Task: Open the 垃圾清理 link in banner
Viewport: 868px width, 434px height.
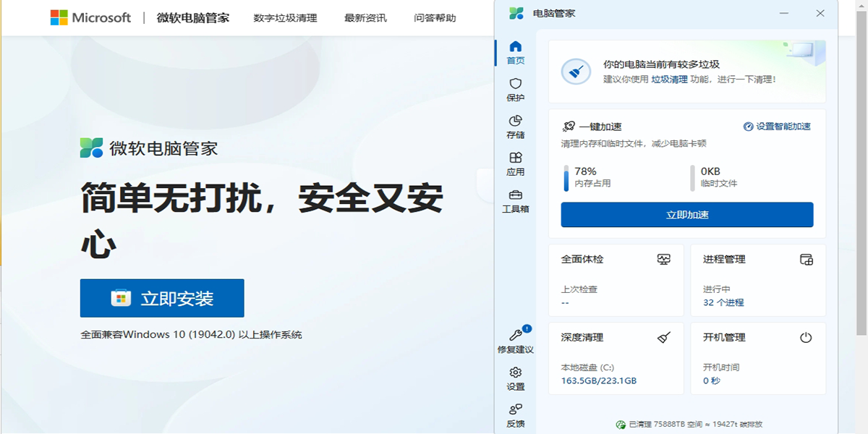Action: (669, 80)
